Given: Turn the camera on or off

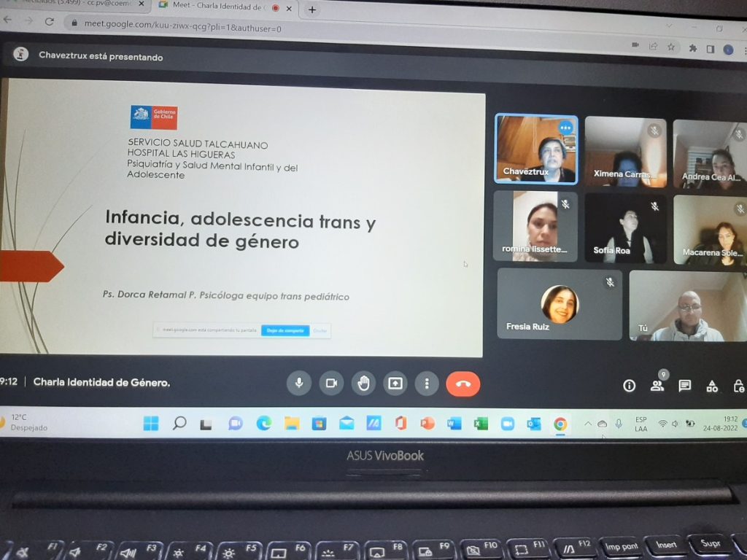Looking at the screenshot, I should (330, 383).
